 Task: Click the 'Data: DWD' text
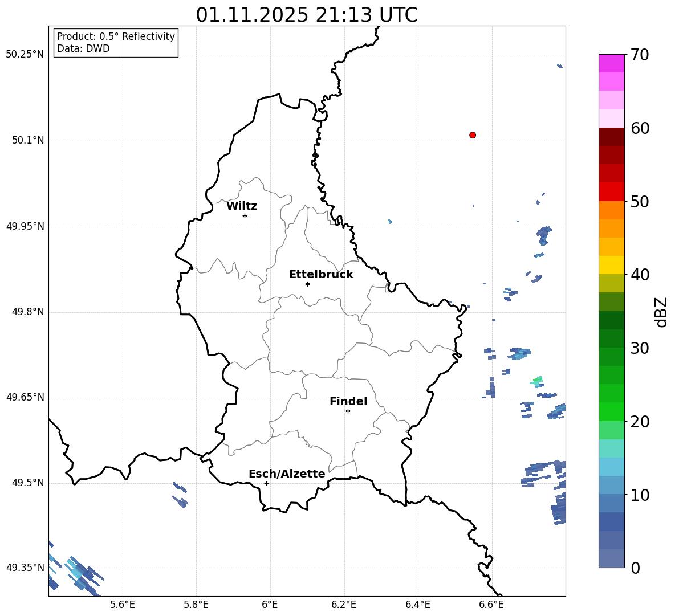[83, 48]
